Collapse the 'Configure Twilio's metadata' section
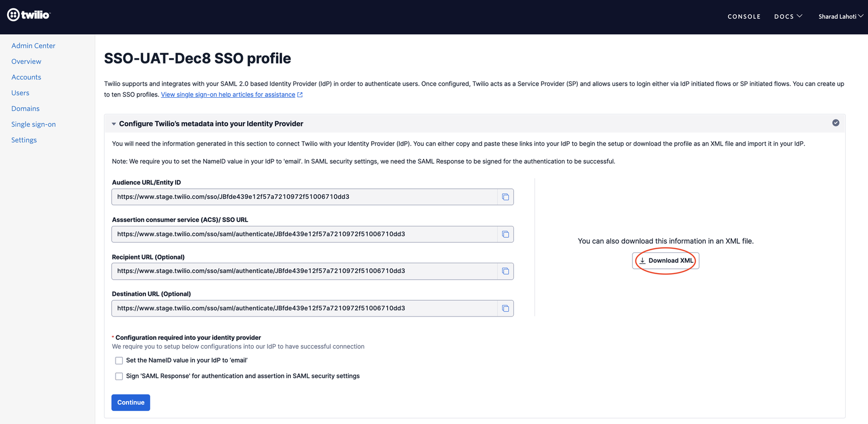Image resolution: width=868 pixels, height=424 pixels. tap(114, 123)
